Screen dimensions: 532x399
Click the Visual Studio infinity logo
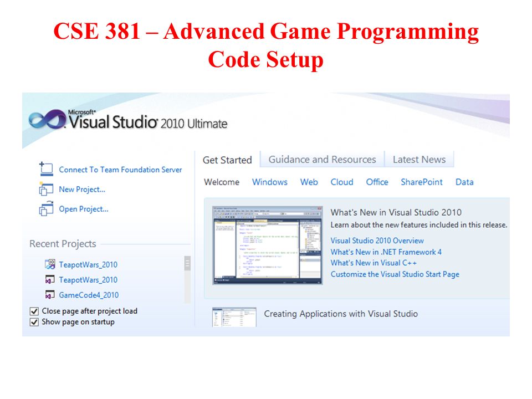point(48,119)
